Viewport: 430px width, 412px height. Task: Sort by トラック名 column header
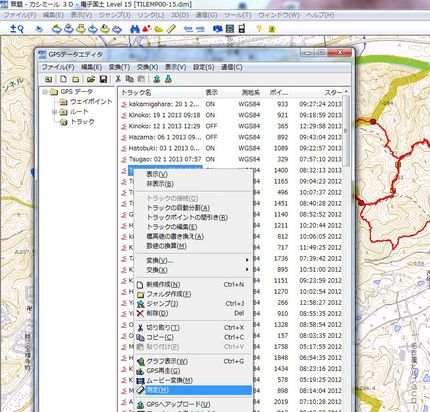tap(160, 92)
